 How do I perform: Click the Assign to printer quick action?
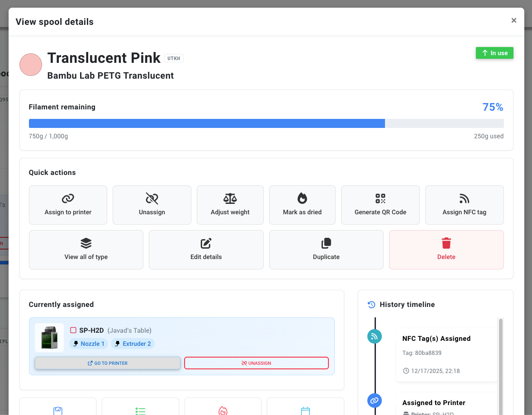point(68,205)
